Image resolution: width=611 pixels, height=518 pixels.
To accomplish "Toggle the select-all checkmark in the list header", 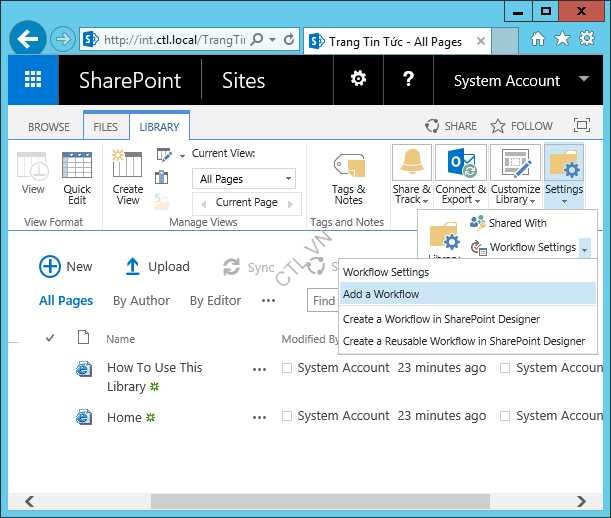I will pyautogui.click(x=50, y=339).
